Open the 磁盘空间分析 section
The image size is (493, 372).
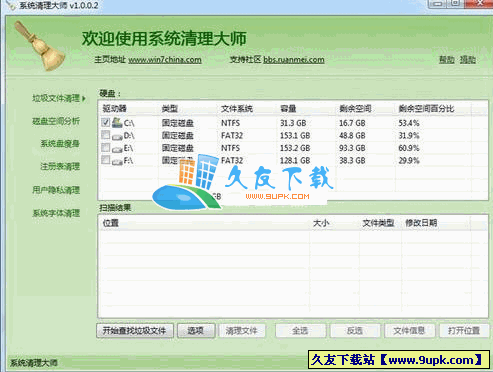(56, 121)
